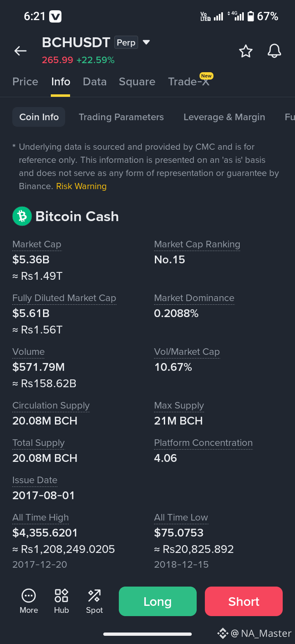The image size is (295, 644).
Task: Expand the BCHUSDT pair dropdown arrow
Action: [146, 42]
